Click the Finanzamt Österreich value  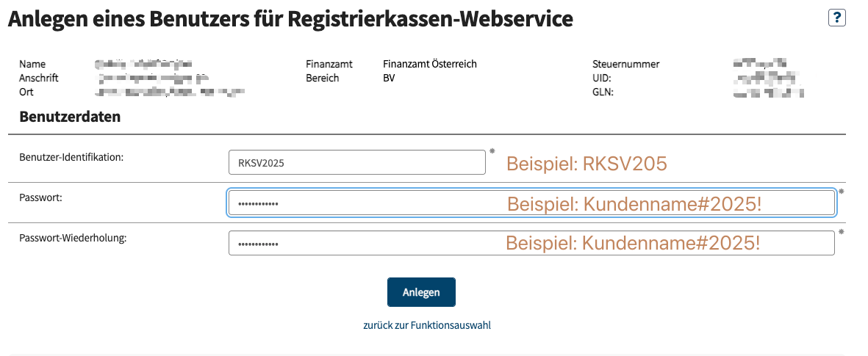tap(429, 64)
